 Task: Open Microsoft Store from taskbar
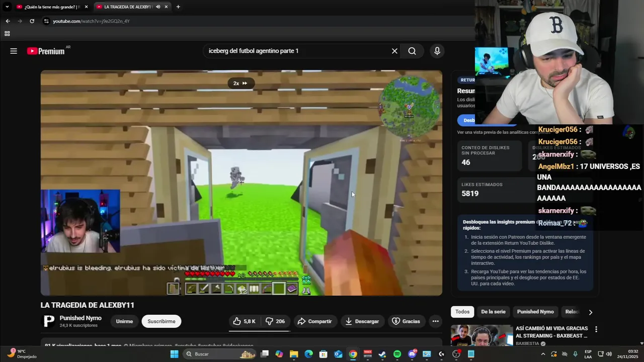(324, 354)
